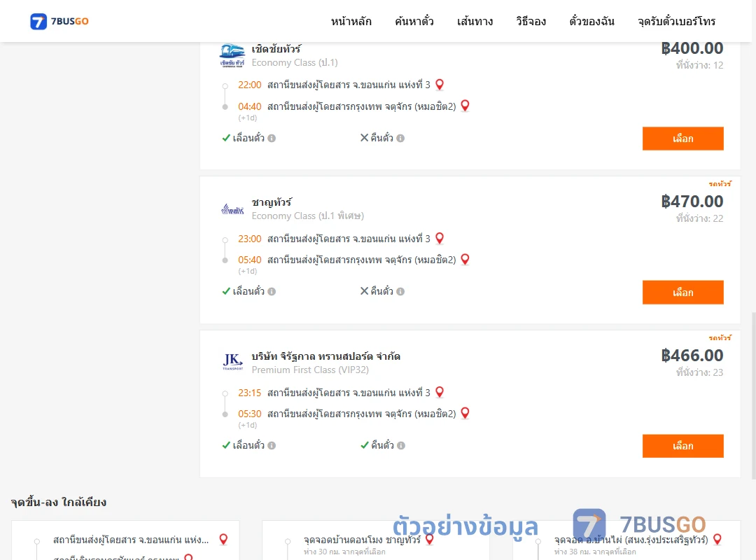This screenshot has height=560, width=756.
Task: Open map pin for จุดจอดบ้านดอนโมง ชาญทัวร์
Action: 429,539
